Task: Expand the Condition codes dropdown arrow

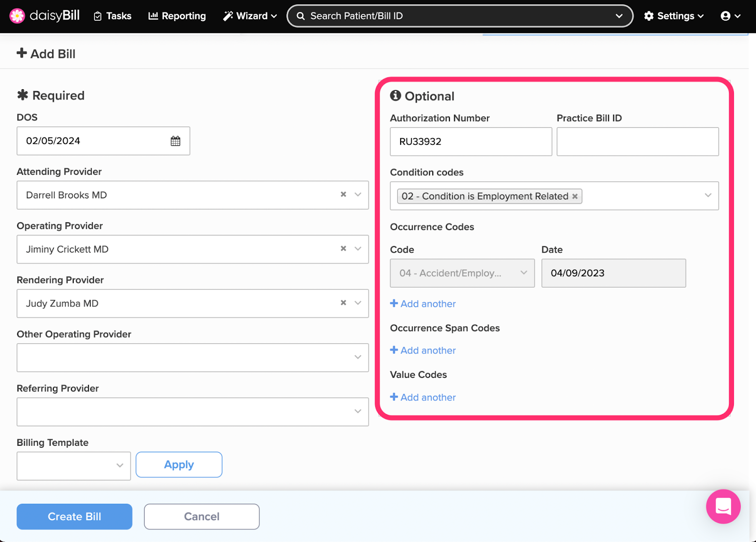Action: (x=708, y=195)
